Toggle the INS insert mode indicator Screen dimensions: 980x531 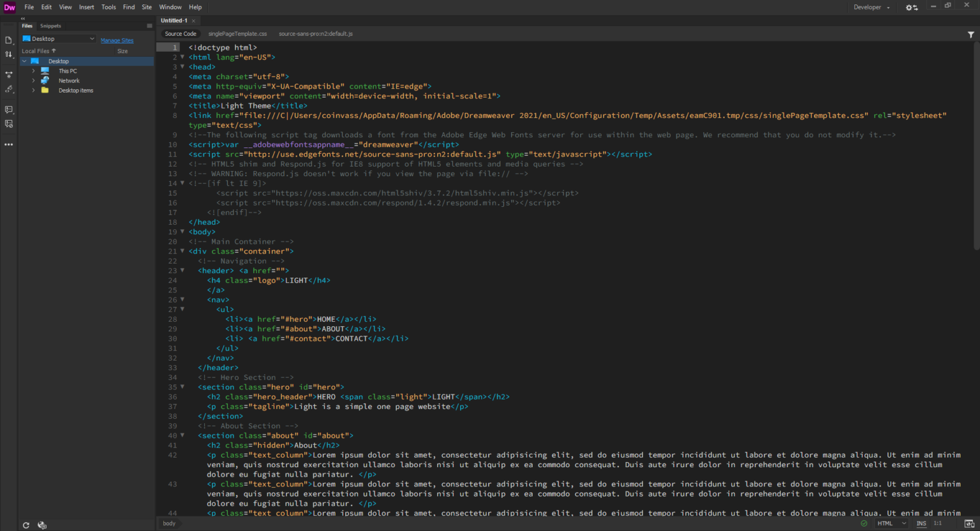click(x=921, y=523)
